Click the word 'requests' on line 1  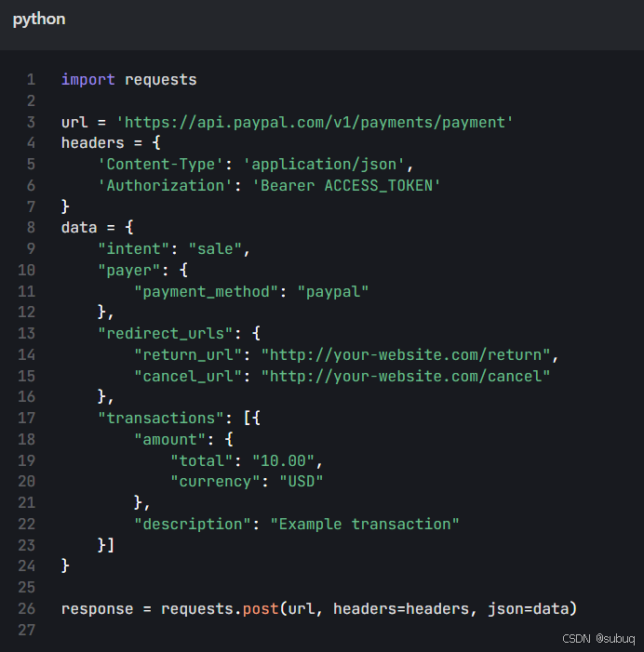[x=161, y=79]
